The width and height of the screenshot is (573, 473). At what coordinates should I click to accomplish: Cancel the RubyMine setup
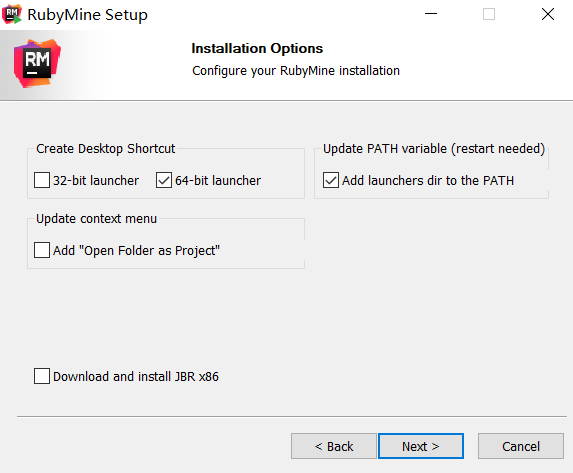521,446
